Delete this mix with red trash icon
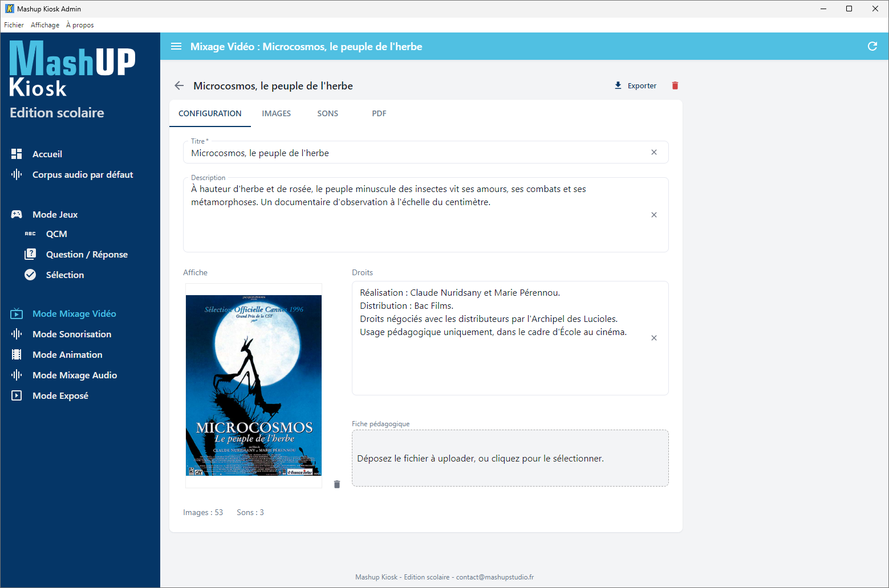889x588 pixels. point(675,85)
